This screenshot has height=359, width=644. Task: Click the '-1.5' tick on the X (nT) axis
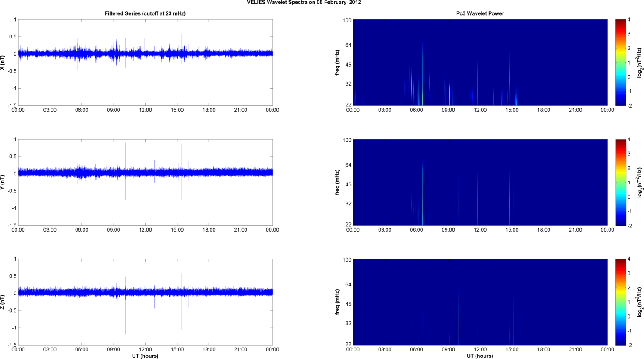click(x=12, y=105)
